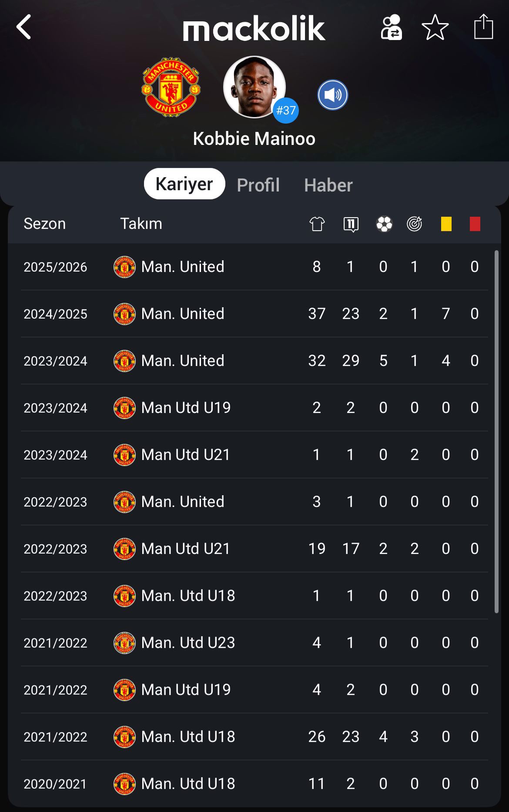Tap the target assists column icon
Viewport: 509px width, 812px height.
pyautogui.click(x=414, y=224)
